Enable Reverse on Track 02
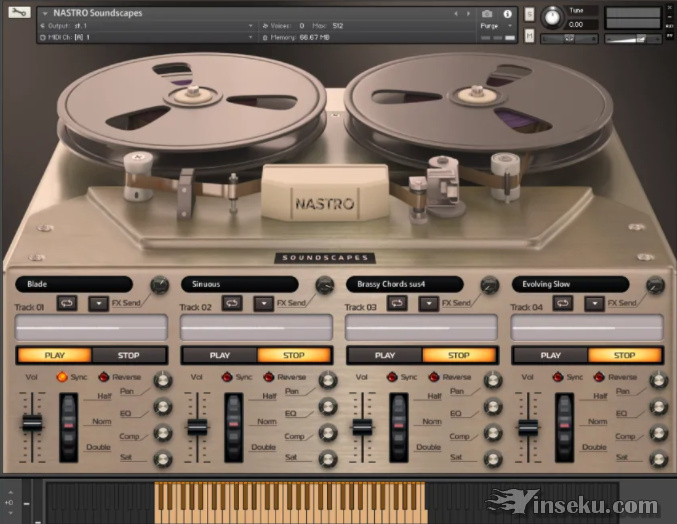This screenshot has height=524, width=677. point(268,377)
